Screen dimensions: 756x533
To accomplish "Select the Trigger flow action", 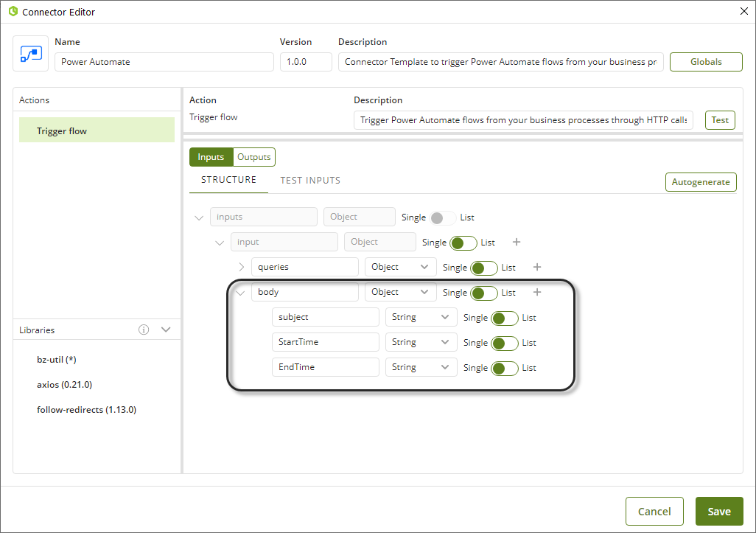I will (97, 130).
